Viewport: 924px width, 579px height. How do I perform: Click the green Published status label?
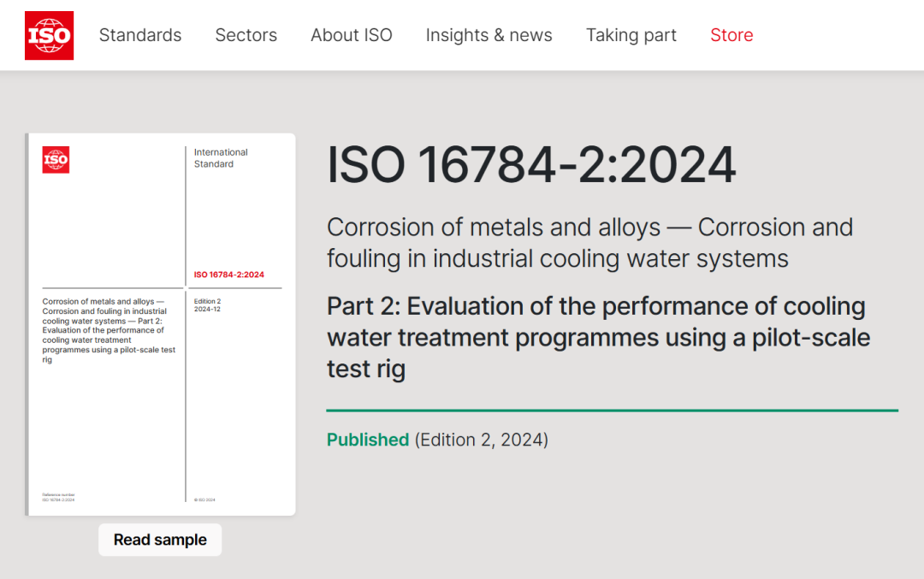[x=368, y=440]
